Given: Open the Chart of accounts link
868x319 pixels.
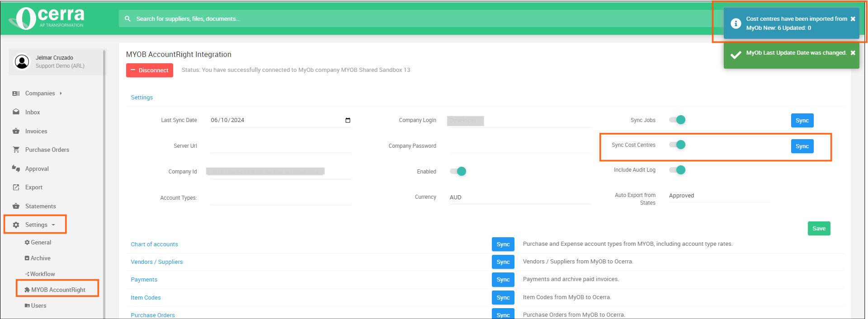Looking at the screenshot, I should pos(154,244).
